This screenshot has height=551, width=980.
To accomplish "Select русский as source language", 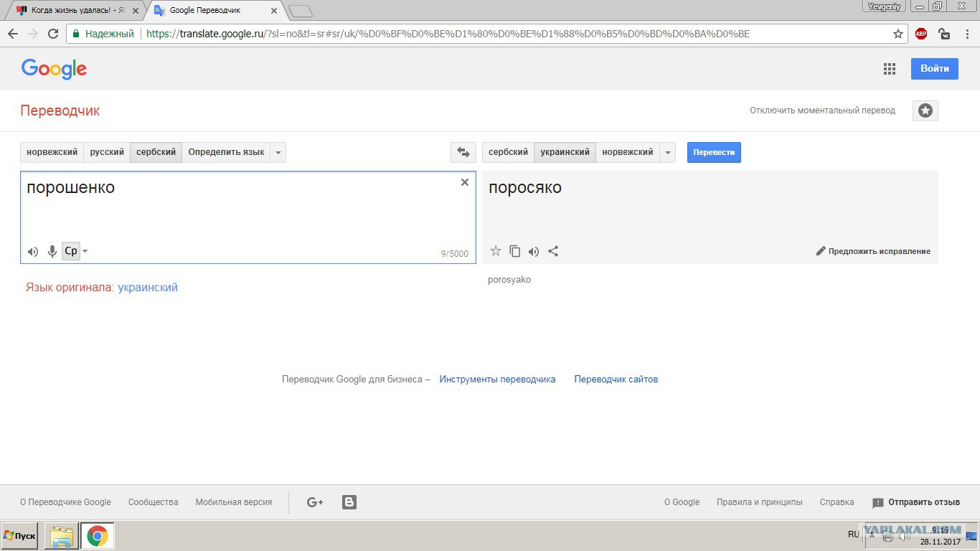I will tap(107, 152).
